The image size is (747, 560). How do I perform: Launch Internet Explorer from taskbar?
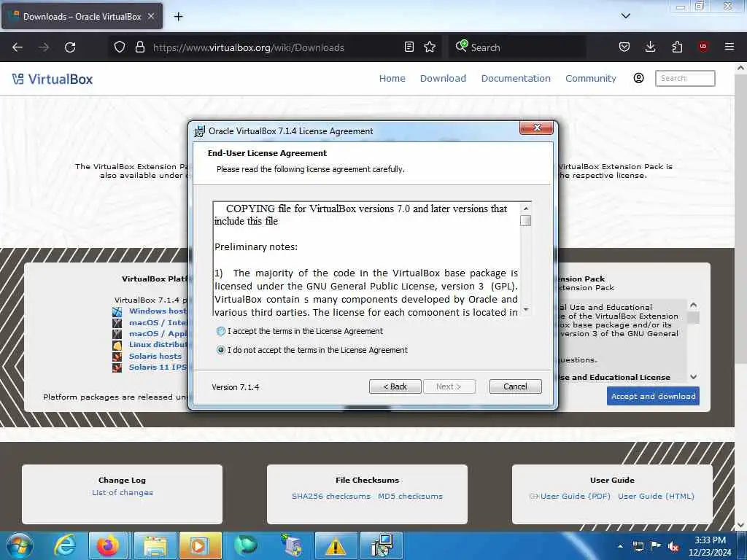click(x=65, y=545)
